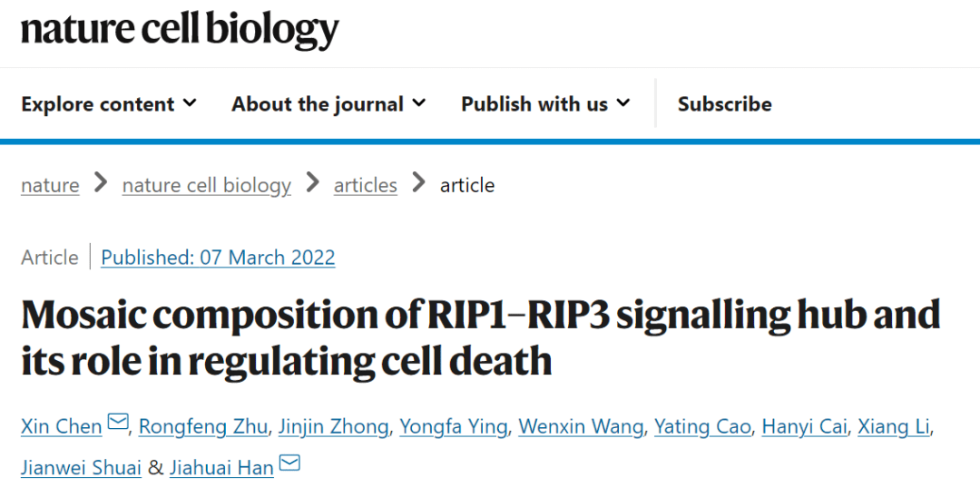980x497 pixels.
Task: Open the nature cell biology breadcrumb
Action: 206,185
